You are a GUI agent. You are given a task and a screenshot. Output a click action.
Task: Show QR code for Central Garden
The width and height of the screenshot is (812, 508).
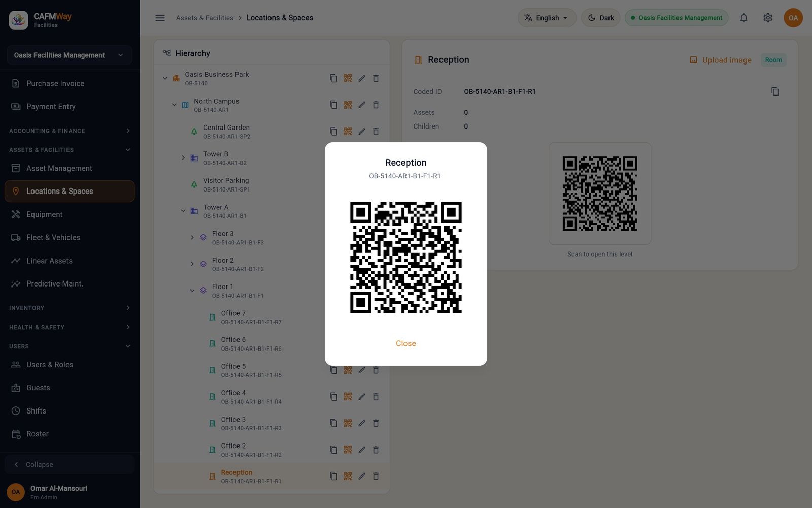[348, 131]
